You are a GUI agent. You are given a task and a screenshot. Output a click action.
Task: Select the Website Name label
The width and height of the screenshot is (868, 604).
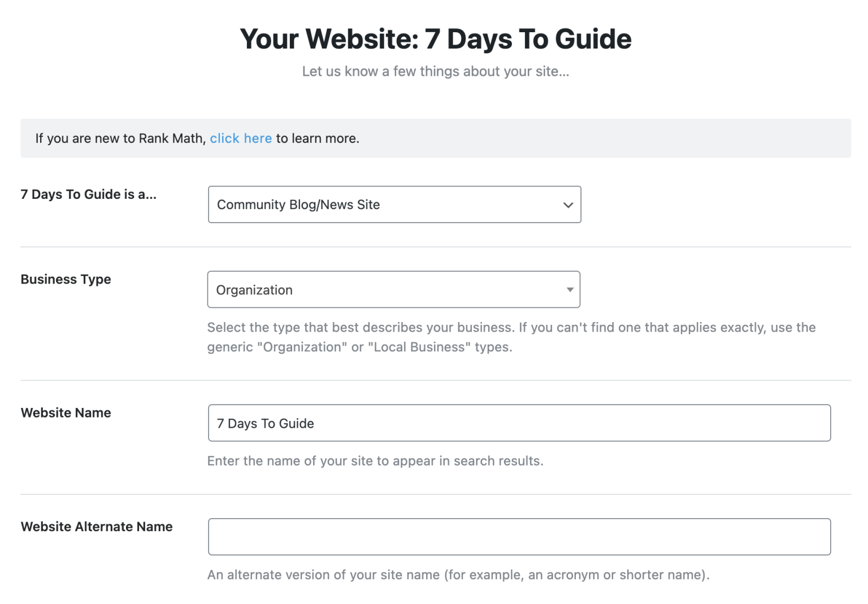click(66, 413)
